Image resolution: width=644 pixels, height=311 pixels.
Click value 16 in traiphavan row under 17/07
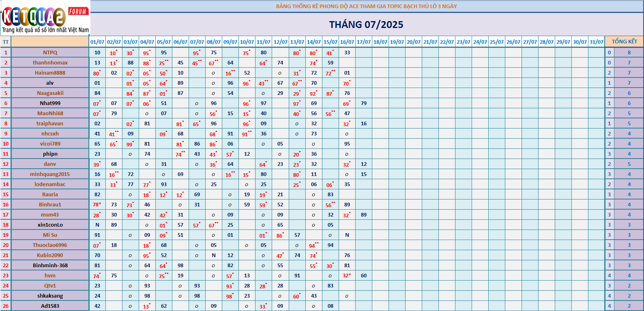point(364,124)
